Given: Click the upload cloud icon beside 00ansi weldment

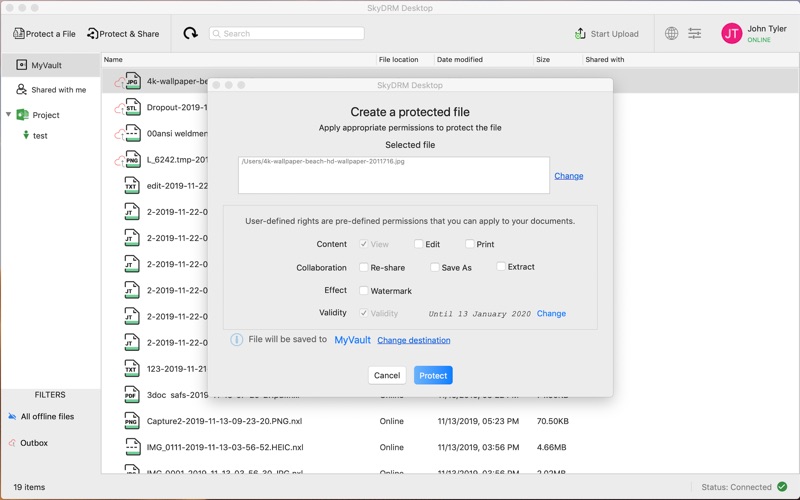Looking at the screenshot, I should click(x=119, y=135).
